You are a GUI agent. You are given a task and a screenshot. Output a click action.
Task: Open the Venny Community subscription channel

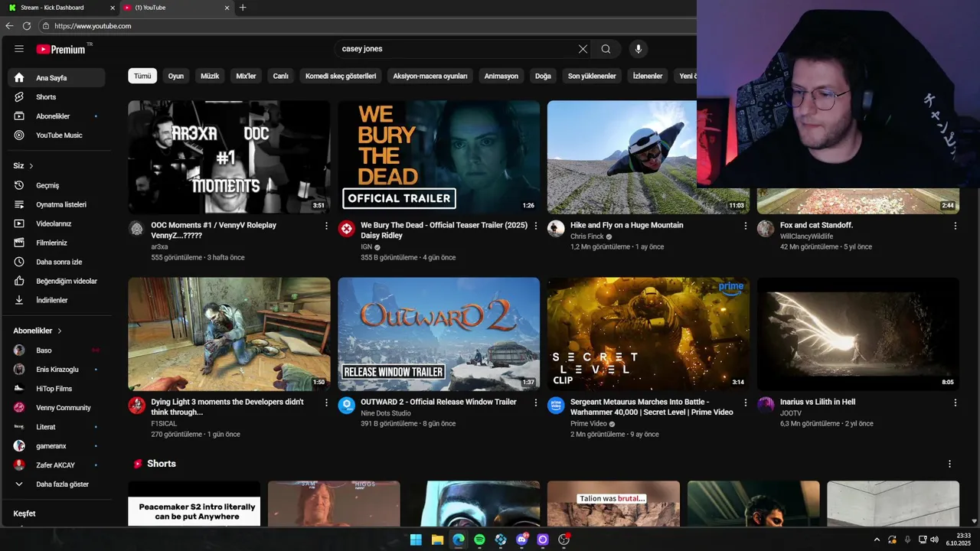coord(57,408)
